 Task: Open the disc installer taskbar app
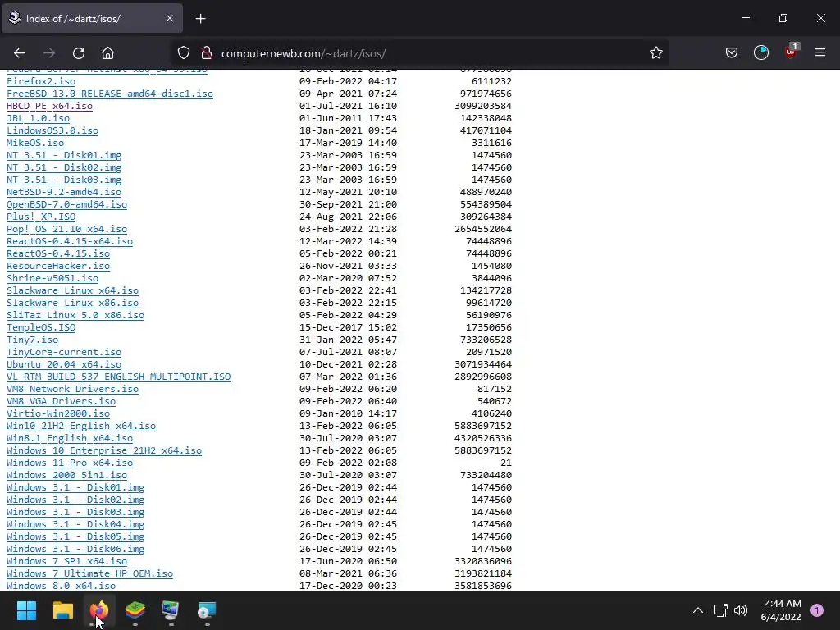(207, 610)
